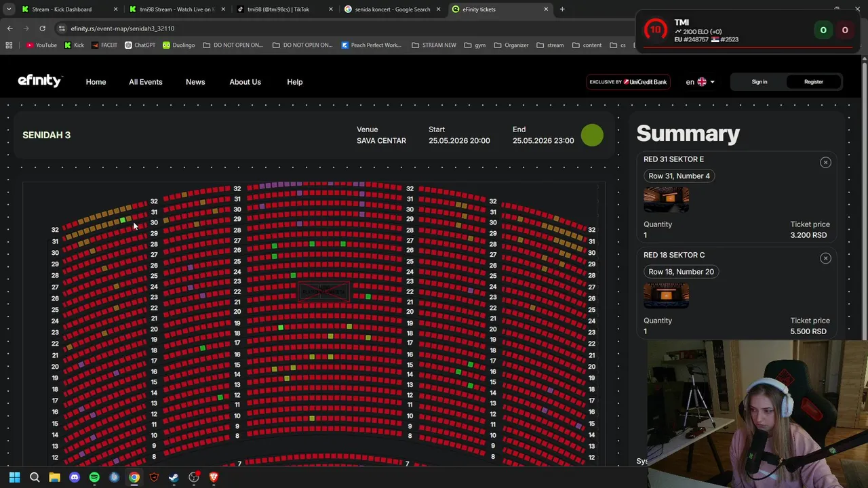Image resolution: width=868 pixels, height=488 pixels.
Task: Click green status circle beside End date
Action: click(x=592, y=135)
